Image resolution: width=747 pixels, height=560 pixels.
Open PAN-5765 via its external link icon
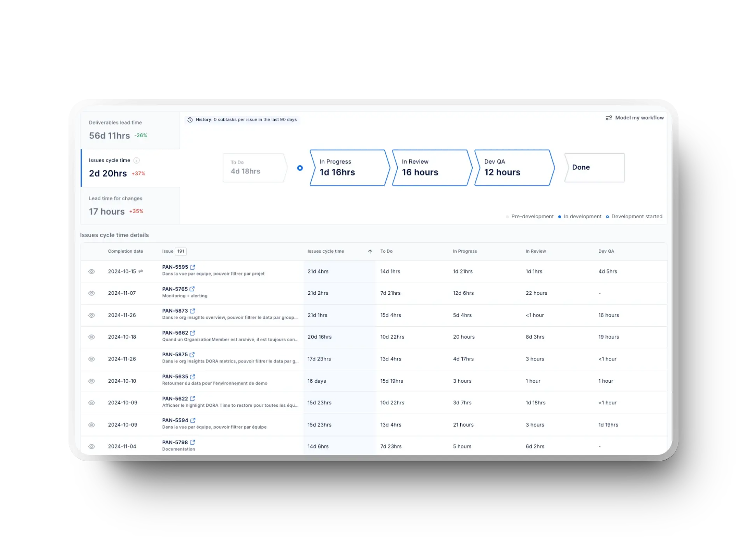click(193, 289)
